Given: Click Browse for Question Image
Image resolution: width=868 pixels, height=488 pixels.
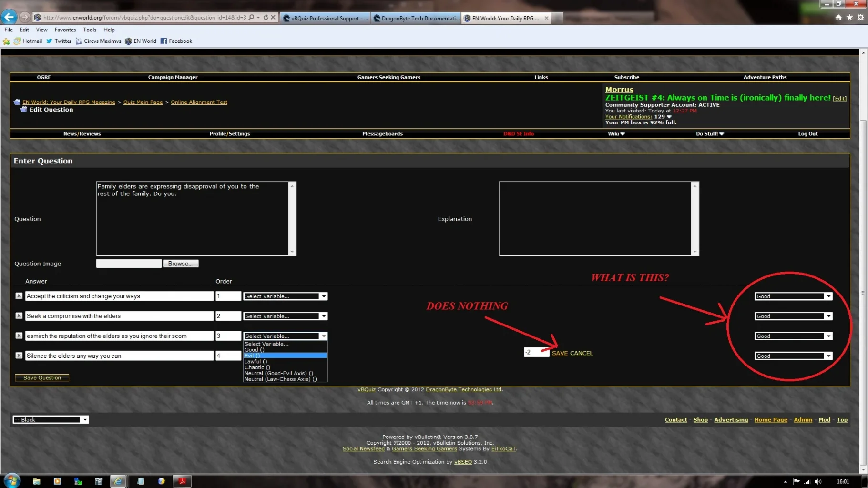Looking at the screenshot, I should coord(181,263).
